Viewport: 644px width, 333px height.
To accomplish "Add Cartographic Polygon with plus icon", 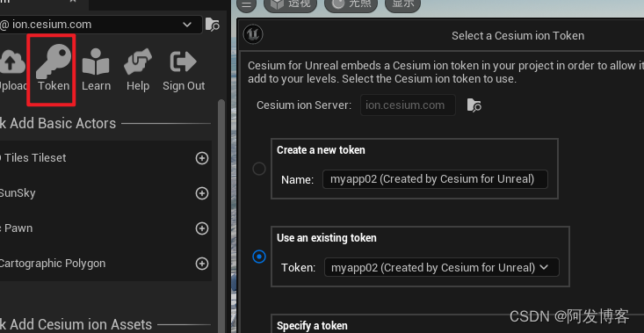I will 202,264.
